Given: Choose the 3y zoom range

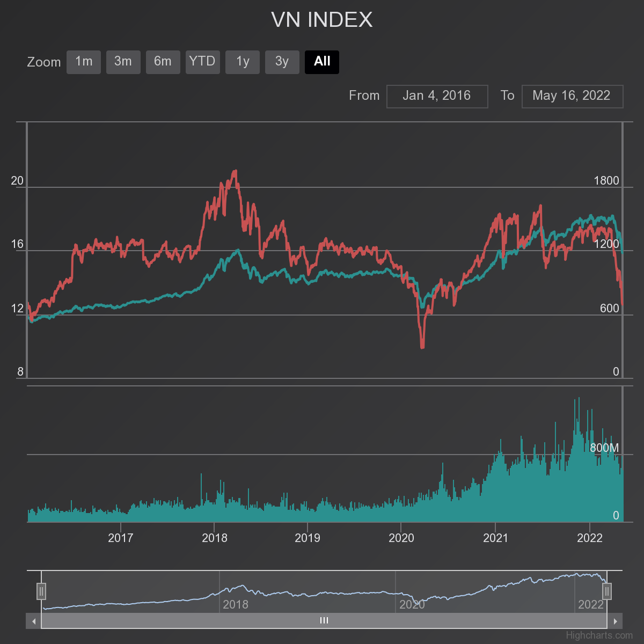Looking at the screenshot, I should coord(282,62).
